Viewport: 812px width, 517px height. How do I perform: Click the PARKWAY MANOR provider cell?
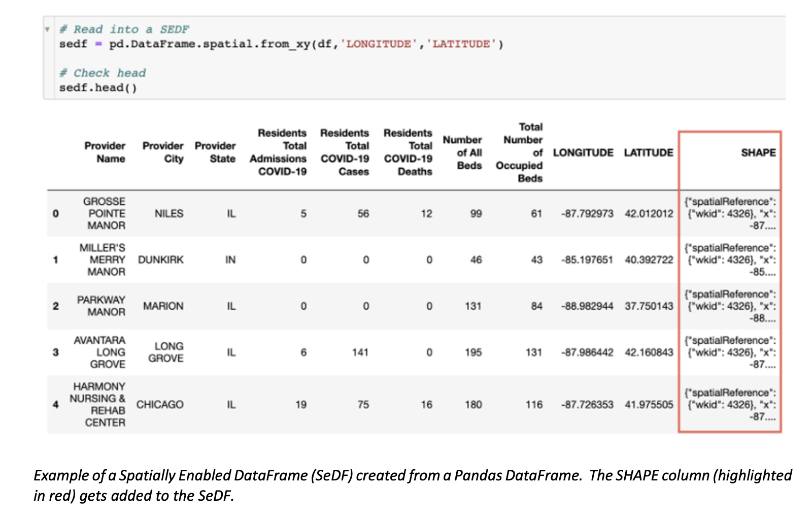pyautogui.click(x=101, y=306)
